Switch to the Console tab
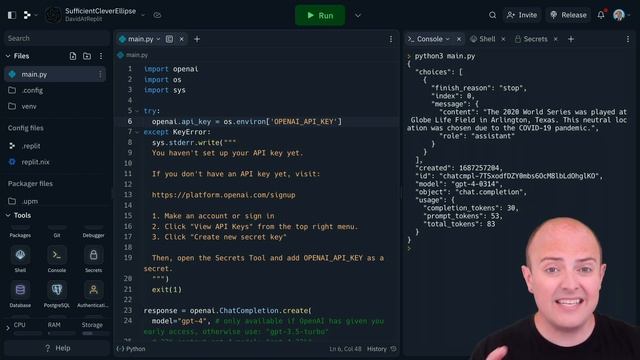The image size is (640, 360). point(429,39)
